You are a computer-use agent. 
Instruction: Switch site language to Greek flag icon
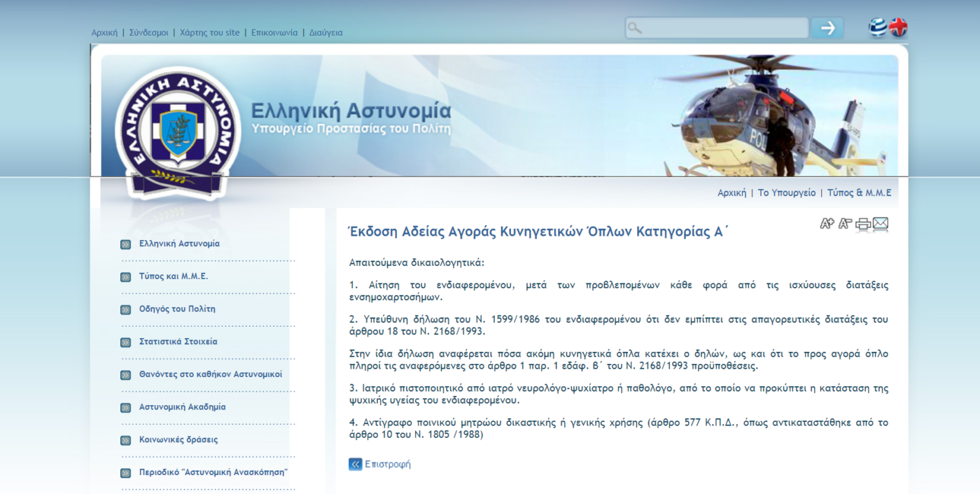click(878, 28)
